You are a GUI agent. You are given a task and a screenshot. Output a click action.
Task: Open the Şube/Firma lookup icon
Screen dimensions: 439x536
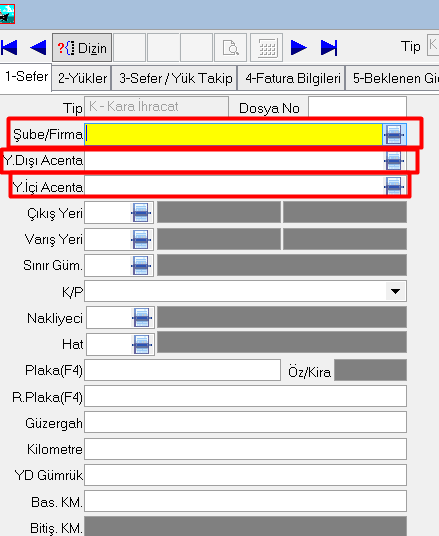(394, 134)
